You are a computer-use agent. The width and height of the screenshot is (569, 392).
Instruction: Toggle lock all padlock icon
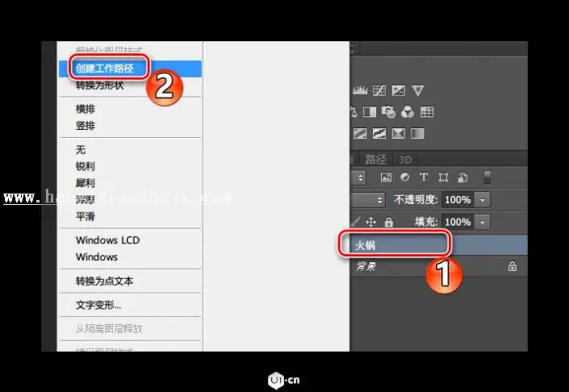(x=389, y=222)
